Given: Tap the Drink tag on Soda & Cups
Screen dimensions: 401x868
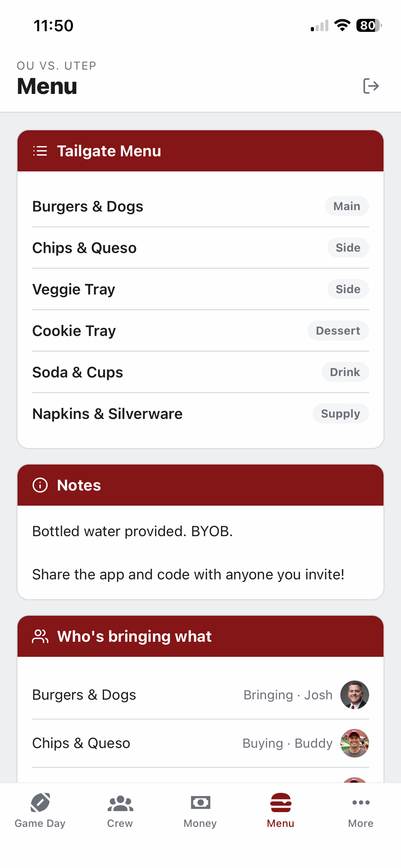Looking at the screenshot, I should point(345,372).
